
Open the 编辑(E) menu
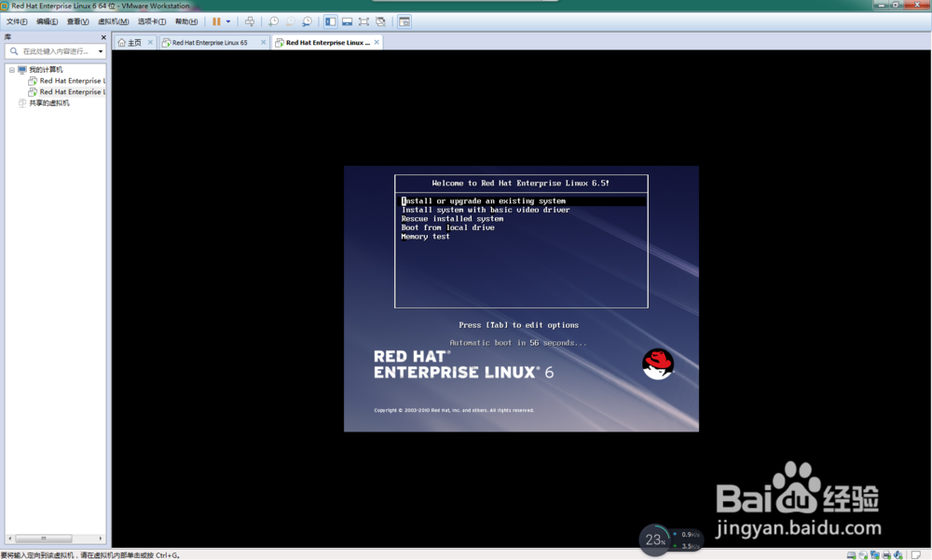47,21
